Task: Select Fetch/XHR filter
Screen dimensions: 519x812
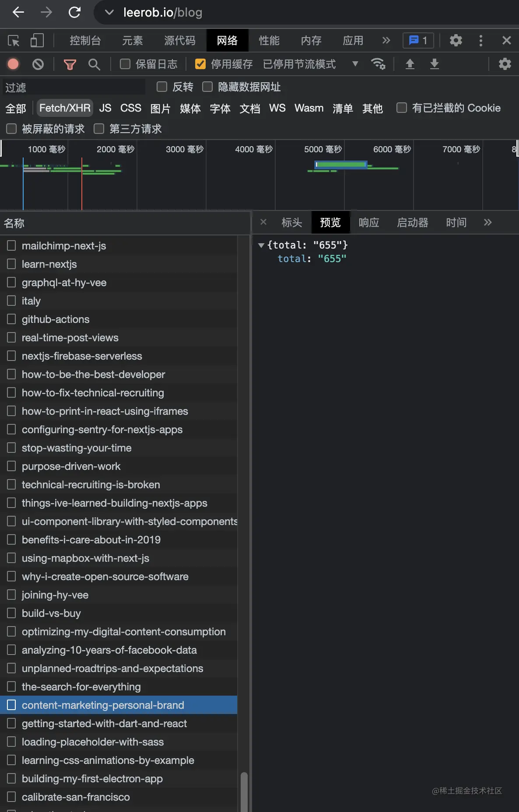Action: coord(65,108)
